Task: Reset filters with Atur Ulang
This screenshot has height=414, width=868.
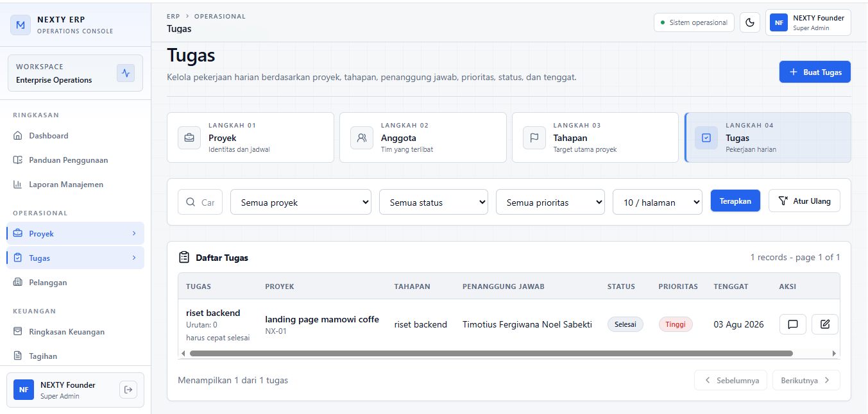Action: click(804, 201)
